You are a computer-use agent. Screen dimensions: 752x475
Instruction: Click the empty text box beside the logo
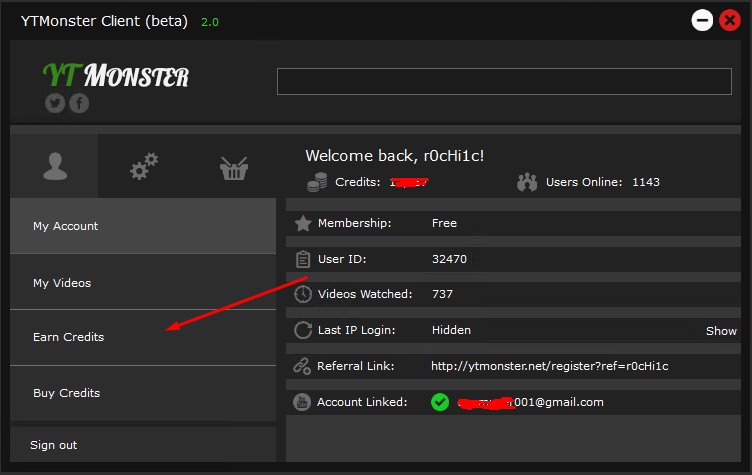[x=504, y=82]
